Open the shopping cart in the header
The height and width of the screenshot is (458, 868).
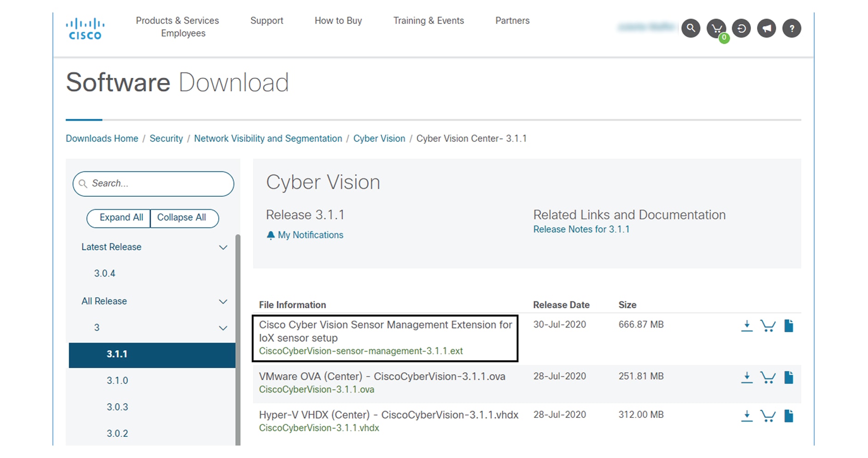pos(716,28)
